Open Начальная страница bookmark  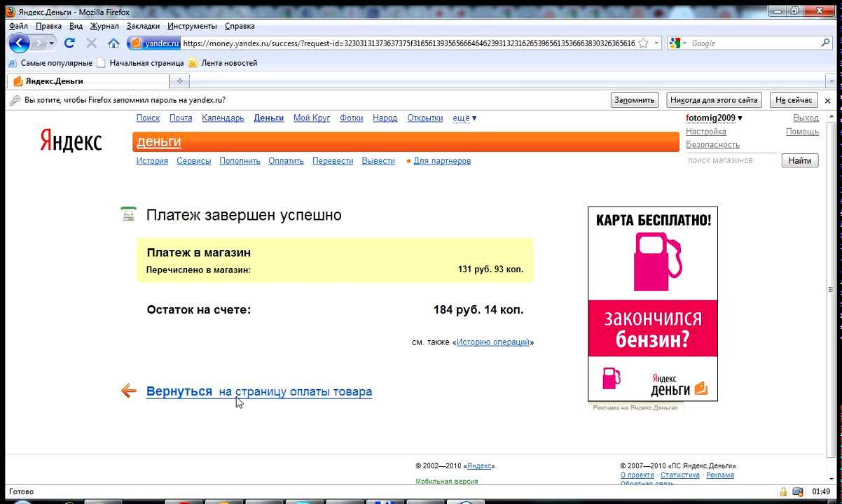(x=140, y=63)
